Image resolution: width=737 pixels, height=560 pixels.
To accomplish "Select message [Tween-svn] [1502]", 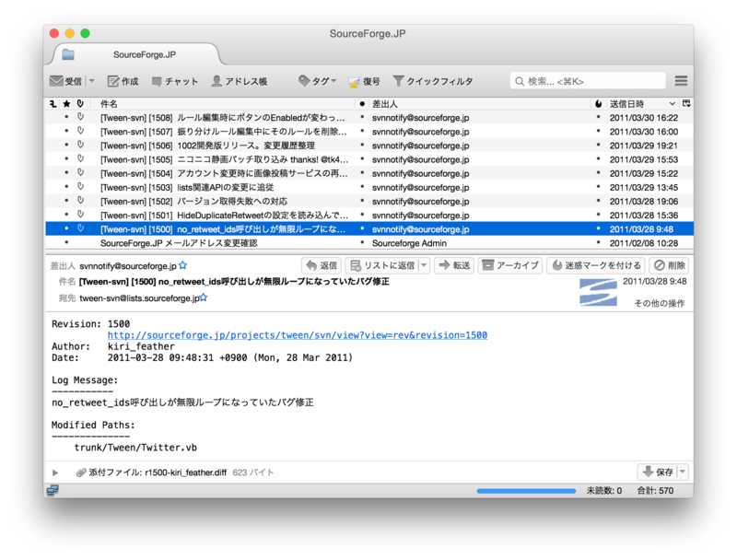I will (368, 201).
